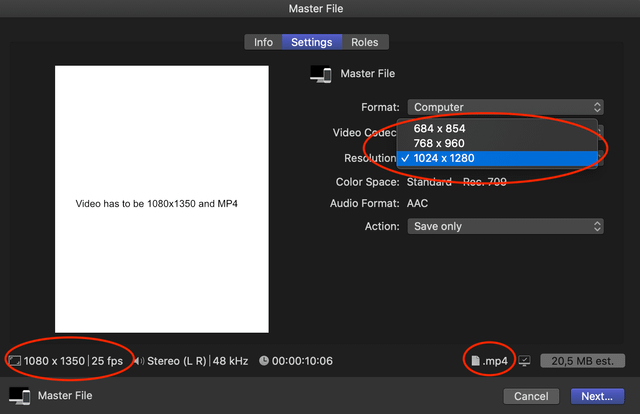Click the 48 kHz sample rate text
The height and width of the screenshot is (414, 640).
pos(230,361)
